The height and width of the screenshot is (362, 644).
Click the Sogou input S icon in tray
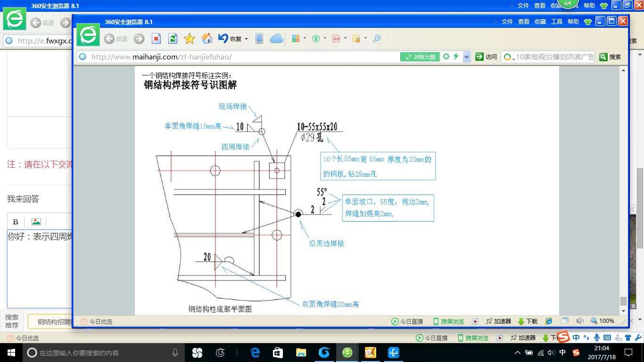pos(576,353)
